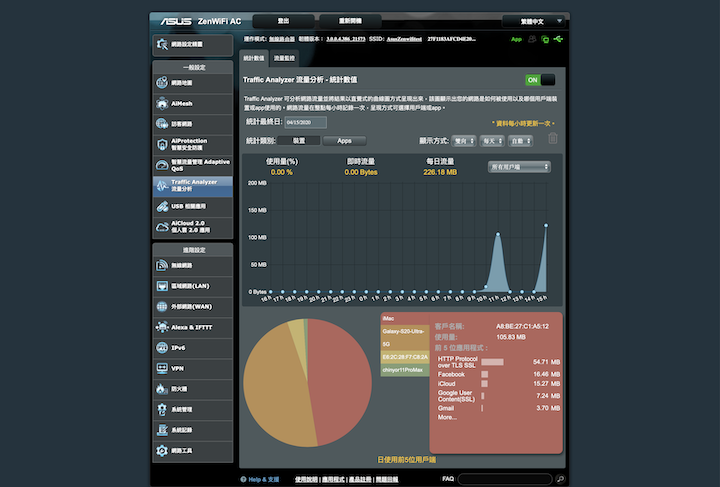Toggle the Traffic Analyzer ON switch
The height and width of the screenshot is (487, 720).
pyautogui.click(x=540, y=80)
